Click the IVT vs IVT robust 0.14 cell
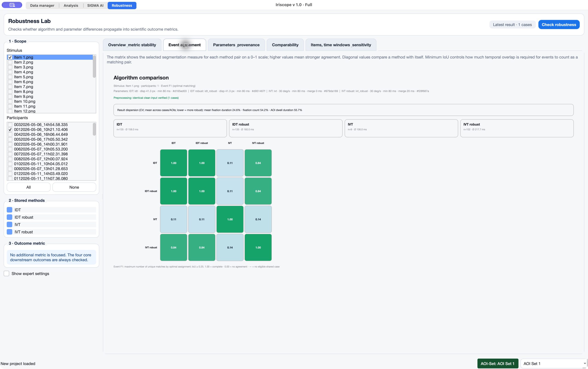The image size is (588, 369). coord(258,219)
